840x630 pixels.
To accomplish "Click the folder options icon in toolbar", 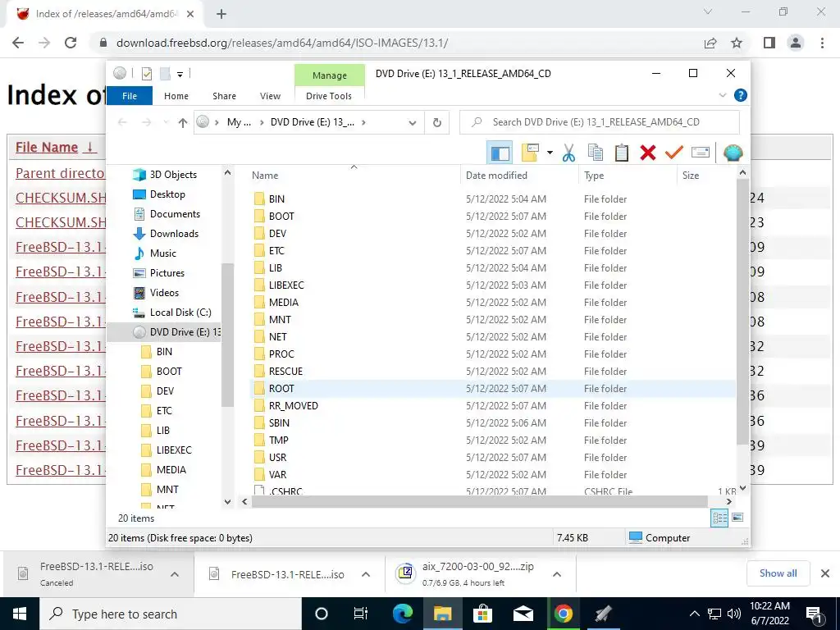I will (530, 153).
